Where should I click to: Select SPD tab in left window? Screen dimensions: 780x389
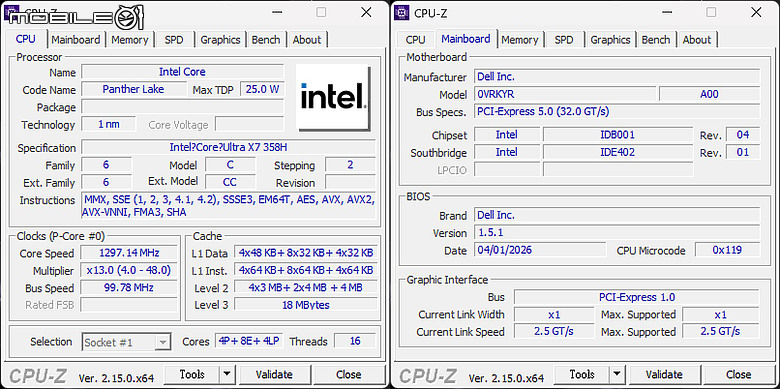174,40
